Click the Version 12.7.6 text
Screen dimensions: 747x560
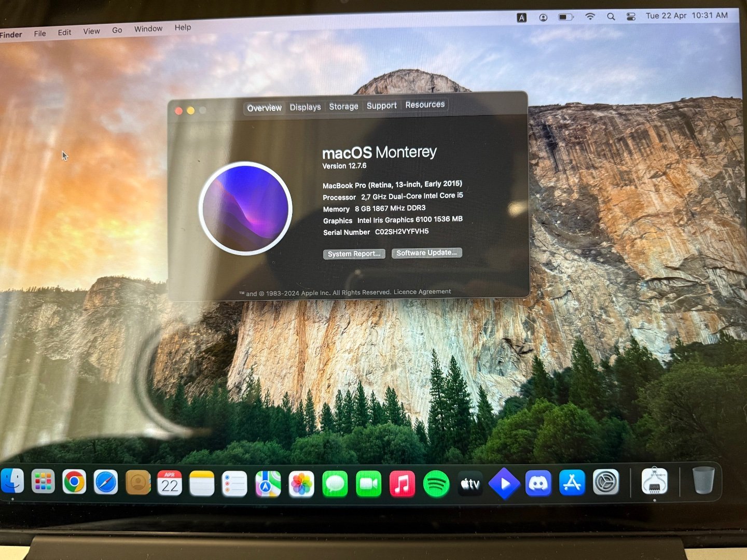coord(344,166)
